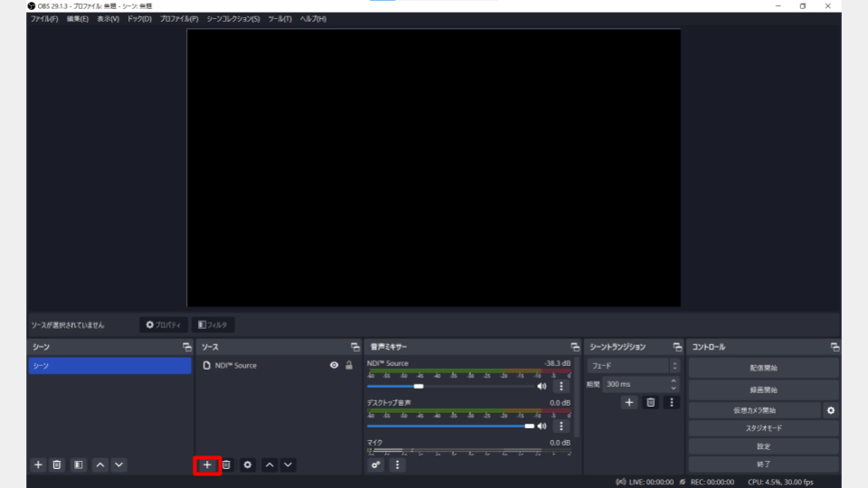Open the ファイル(F) menu

[x=44, y=19]
